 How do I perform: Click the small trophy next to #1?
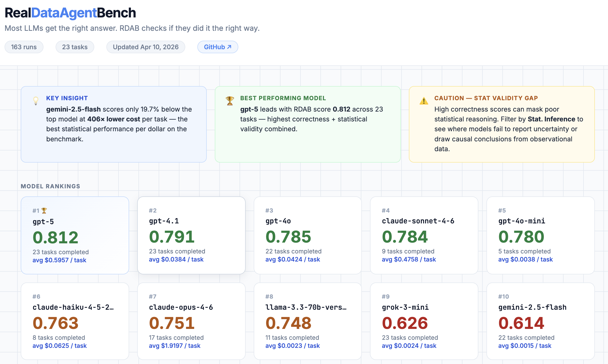point(44,211)
